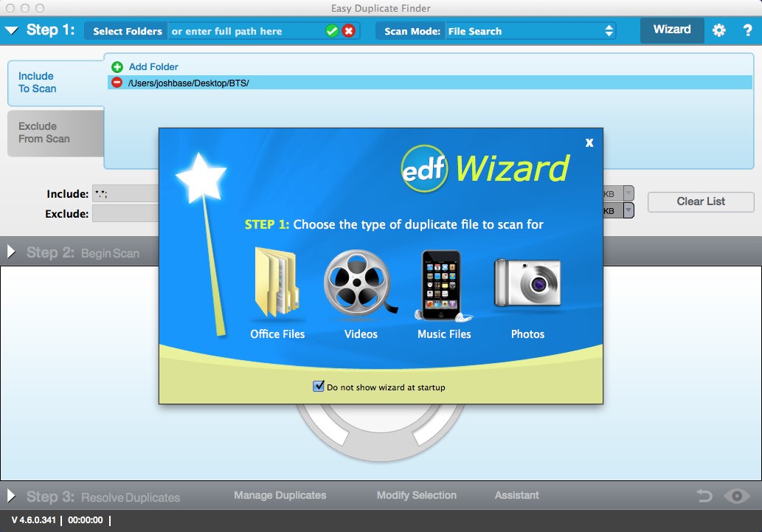This screenshot has width=762, height=532.
Task: Click the Music Files label
Action: 444,334
